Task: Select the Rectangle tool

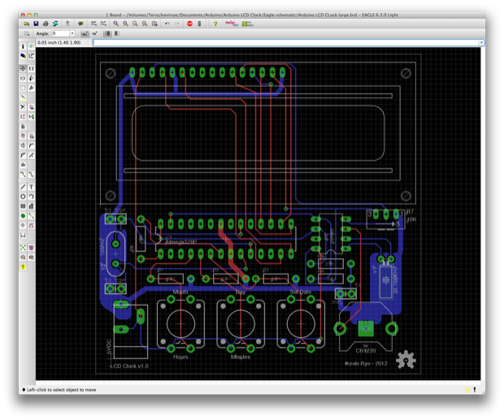Action: (x=23, y=206)
